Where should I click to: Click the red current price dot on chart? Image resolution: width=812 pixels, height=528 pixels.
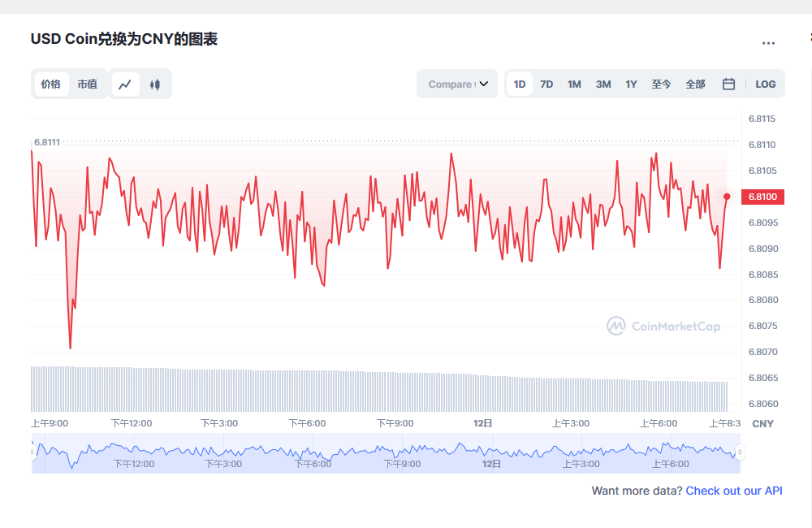pyautogui.click(x=727, y=197)
